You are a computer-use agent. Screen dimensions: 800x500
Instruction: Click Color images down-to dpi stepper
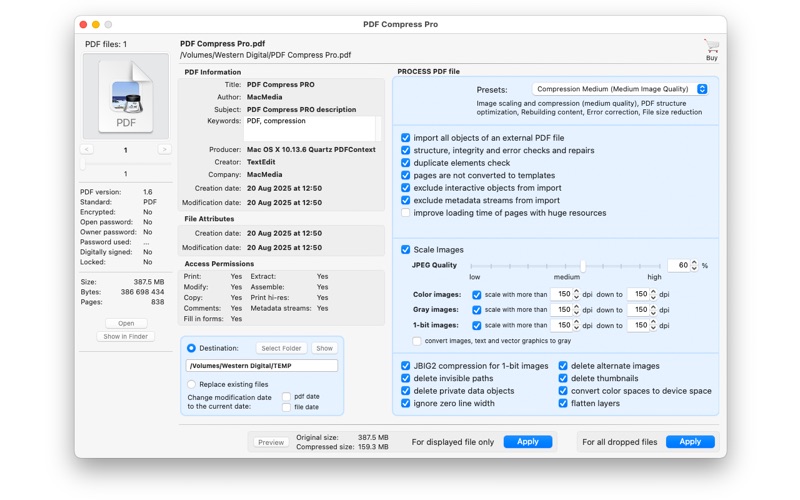pos(653,294)
